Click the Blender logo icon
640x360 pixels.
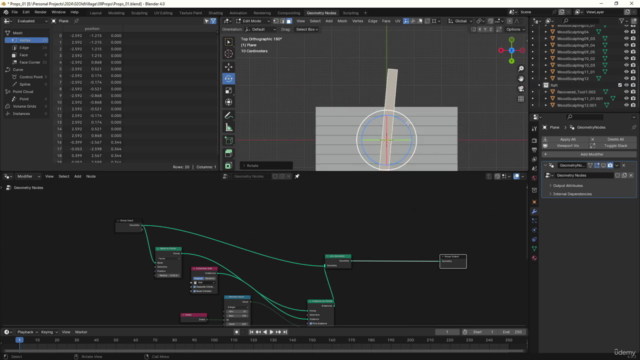[6, 12]
